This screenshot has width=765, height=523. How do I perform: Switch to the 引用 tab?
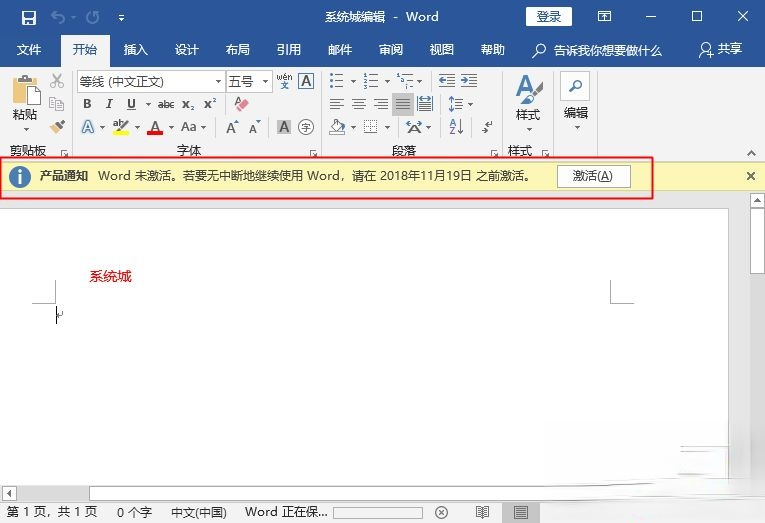(x=288, y=50)
